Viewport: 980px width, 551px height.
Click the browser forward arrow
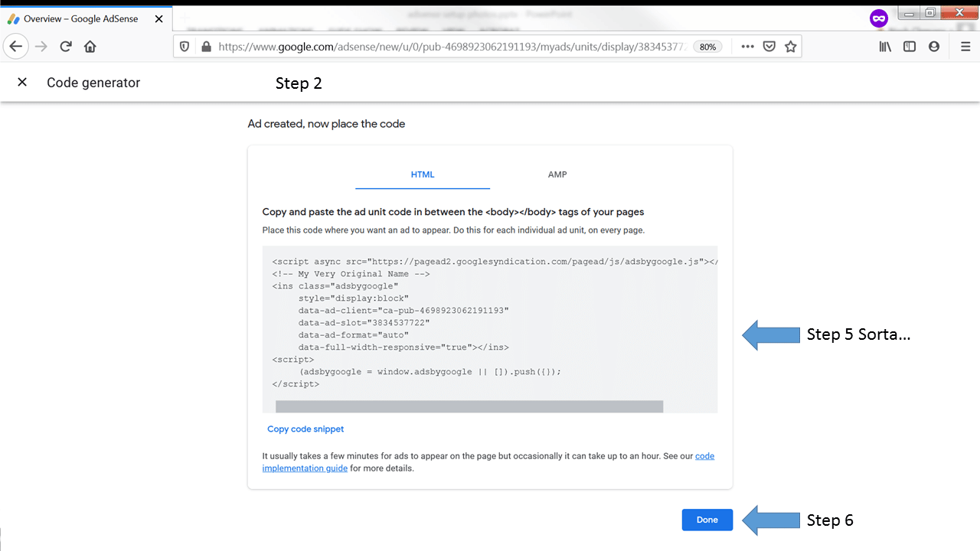coord(41,47)
